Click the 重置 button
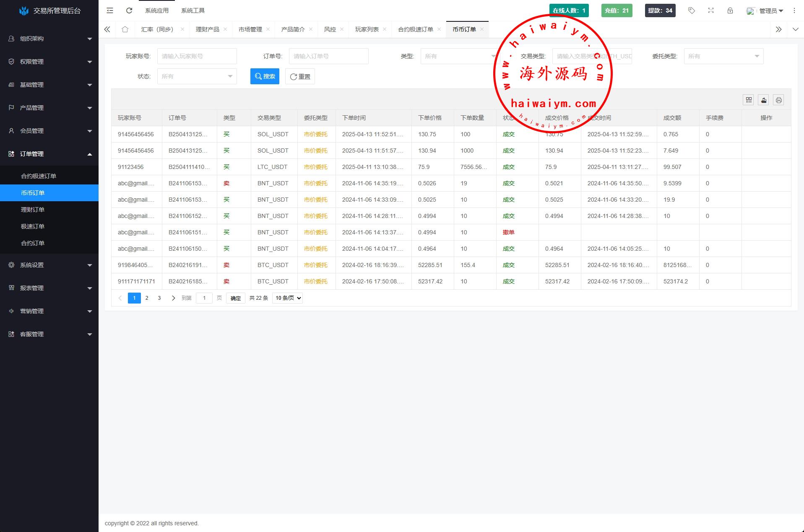804x532 pixels. pos(300,76)
